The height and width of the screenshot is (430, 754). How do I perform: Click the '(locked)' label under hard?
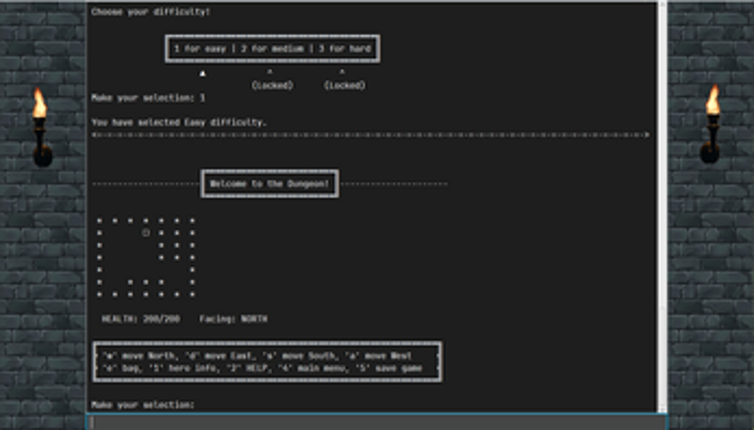345,85
